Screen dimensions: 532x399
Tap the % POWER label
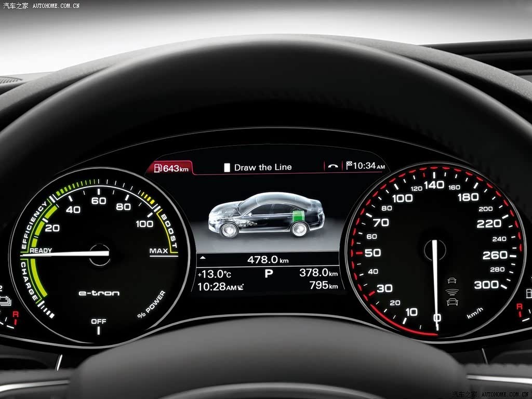(152, 304)
